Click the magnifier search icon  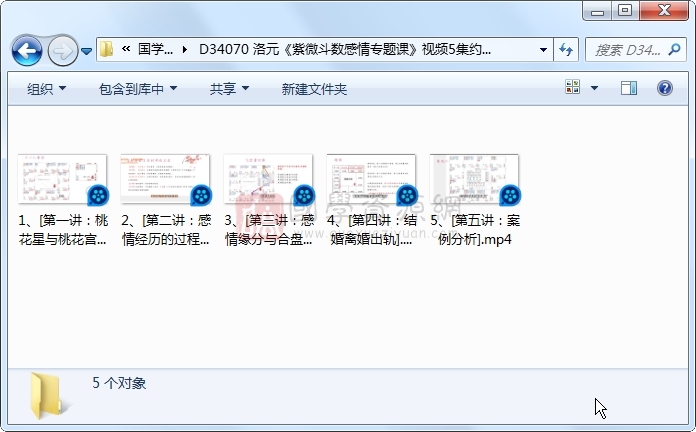(x=675, y=49)
